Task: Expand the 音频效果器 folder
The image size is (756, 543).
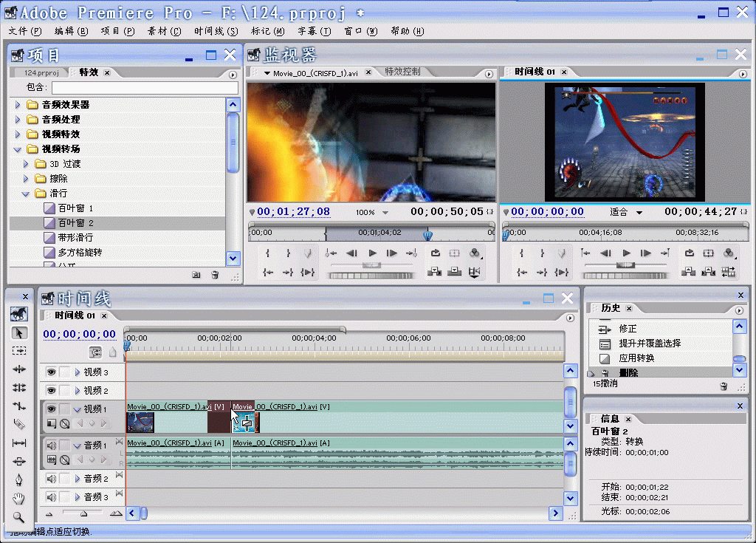Action: tap(18, 105)
